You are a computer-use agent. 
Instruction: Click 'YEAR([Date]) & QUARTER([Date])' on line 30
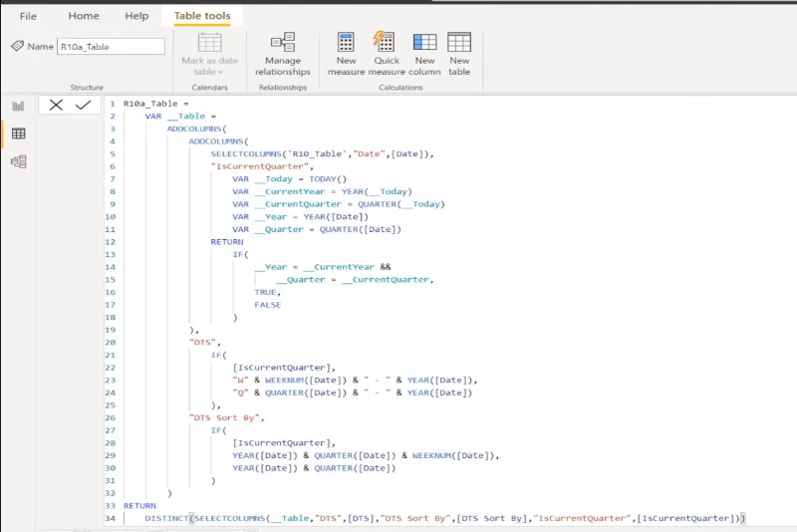click(314, 468)
